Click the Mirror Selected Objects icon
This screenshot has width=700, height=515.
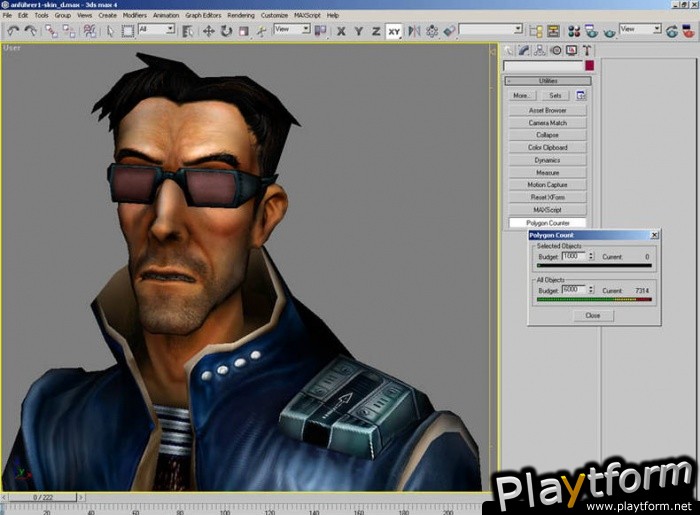tap(414, 31)
